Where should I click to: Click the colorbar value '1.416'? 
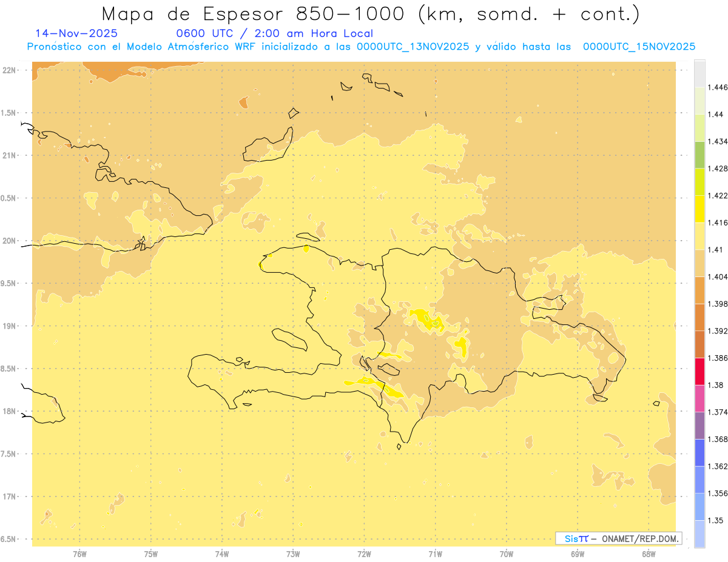(719, 222)
